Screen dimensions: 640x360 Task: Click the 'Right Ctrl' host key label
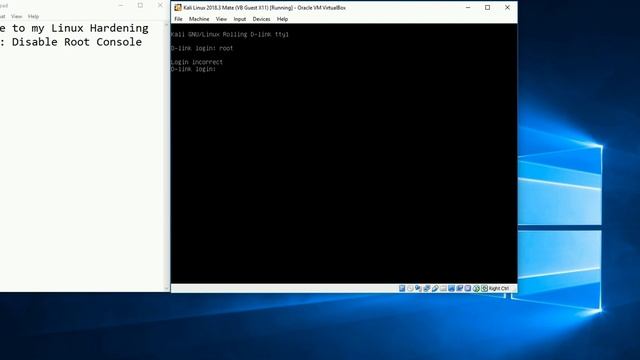499,289
